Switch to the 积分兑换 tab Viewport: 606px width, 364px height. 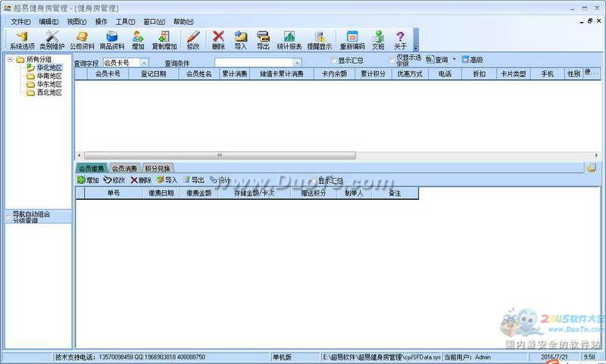(158, 168)
